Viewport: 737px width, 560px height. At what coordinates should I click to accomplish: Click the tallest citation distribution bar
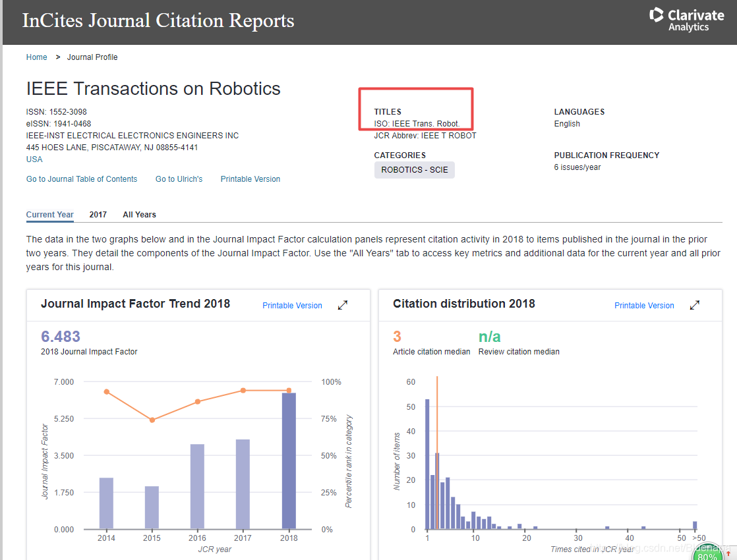point(427,464)
